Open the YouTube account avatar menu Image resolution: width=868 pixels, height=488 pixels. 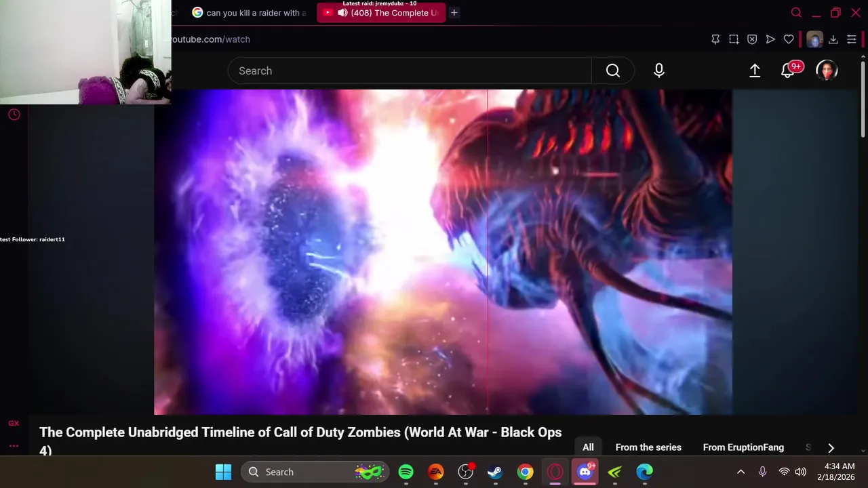pyautogui.click(x=827, y=70)
